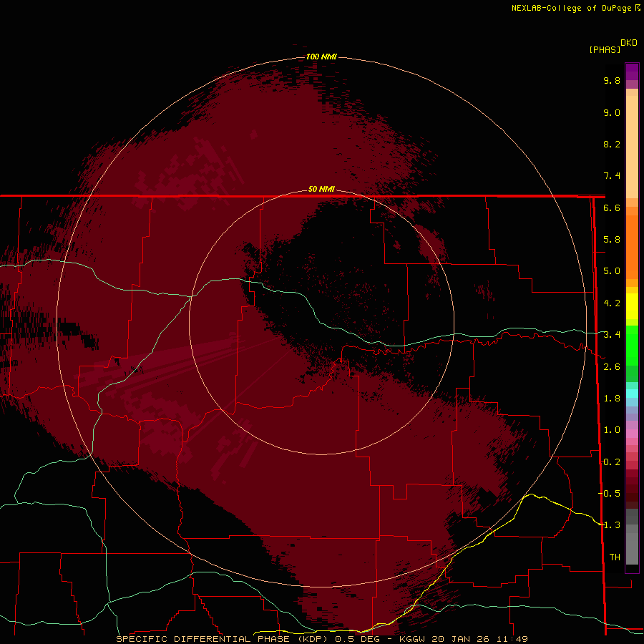Click the bright green band in the legend
This screenshot has height=644, width=644.
tap(632, 345)
